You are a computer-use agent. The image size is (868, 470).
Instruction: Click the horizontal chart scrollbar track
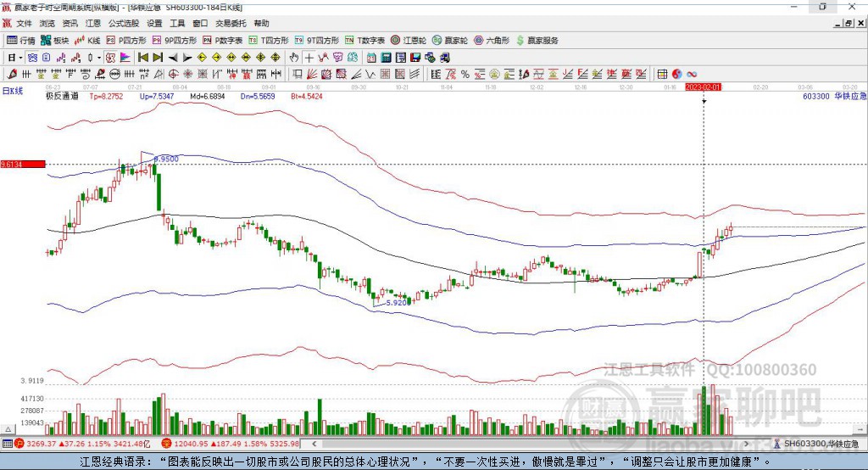[x=531, y=444]
